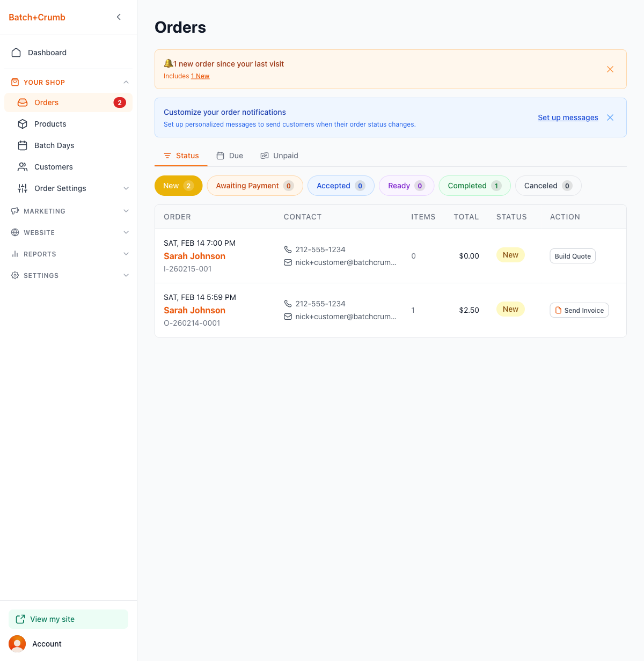
Task: Collapse the sidebar with the chevron arrow
Action: coord(119,17)
